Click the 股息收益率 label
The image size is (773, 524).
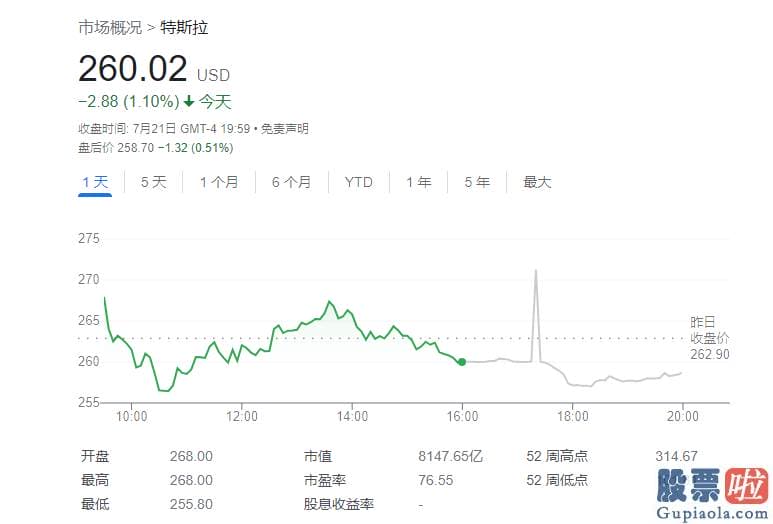coord(339,504)
